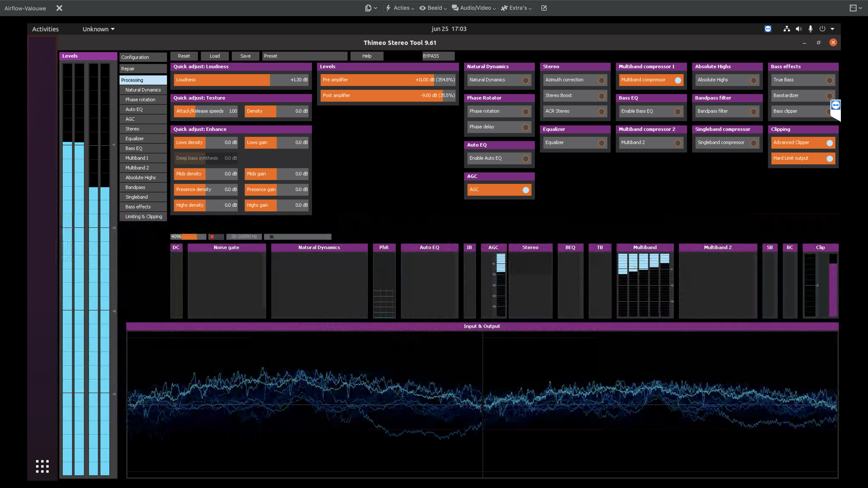Click the Help button
The width and height of the screenshot is (868, 488).
click(x=367, y=56)
